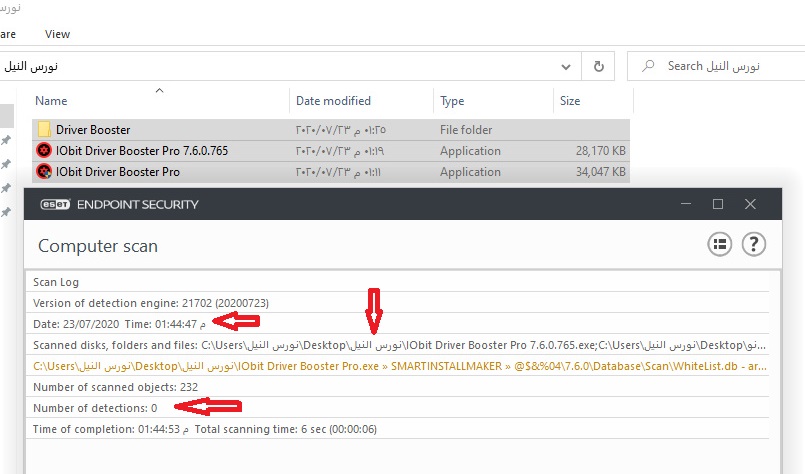Expand the address bar history dropdown
The image size is (805, 474).
tap(566, 66)
